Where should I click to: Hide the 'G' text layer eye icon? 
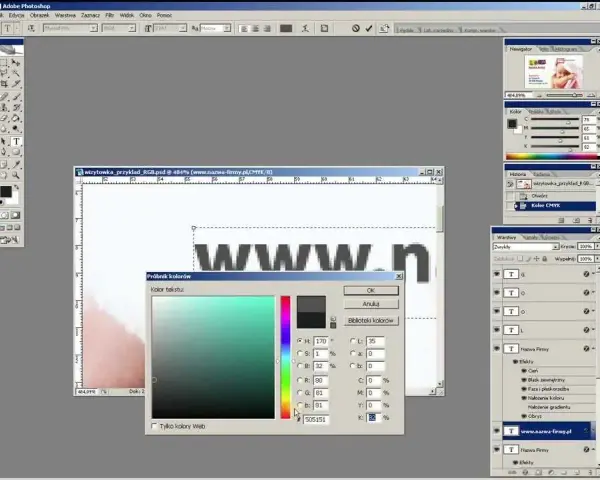click(497, 274)
